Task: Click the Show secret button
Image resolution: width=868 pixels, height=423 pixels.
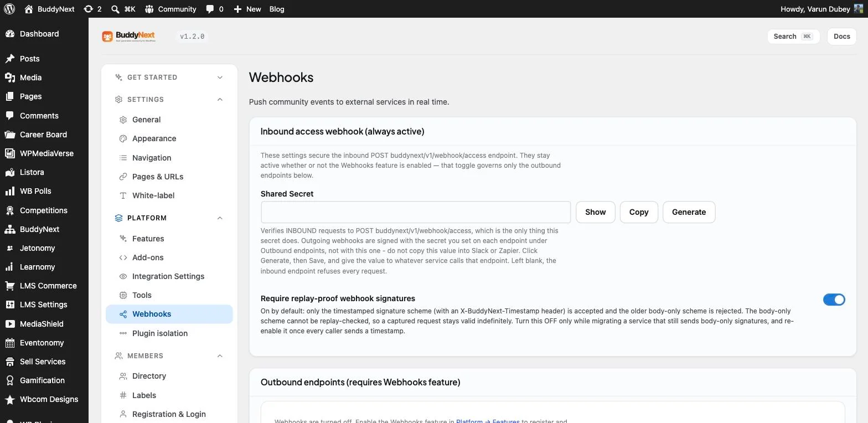Action: pos(596,212)
